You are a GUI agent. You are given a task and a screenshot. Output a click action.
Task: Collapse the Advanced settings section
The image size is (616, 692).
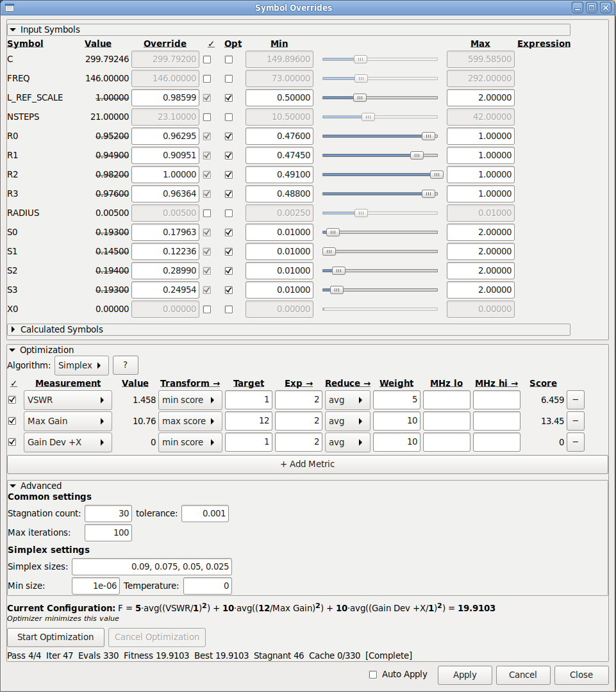(14, 485)
